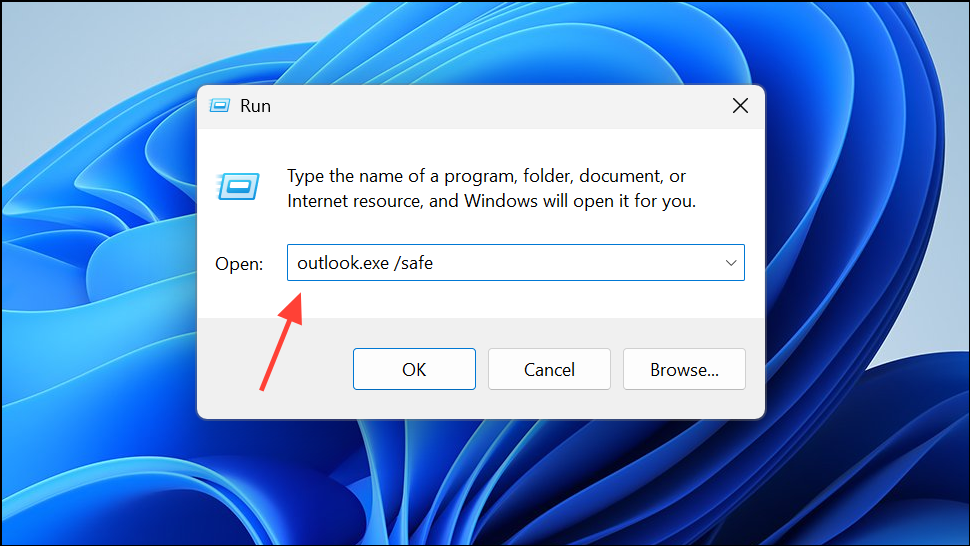Click the "Run" title text
The width and height of the screenshot is (970, 546).
pos(255,106)
